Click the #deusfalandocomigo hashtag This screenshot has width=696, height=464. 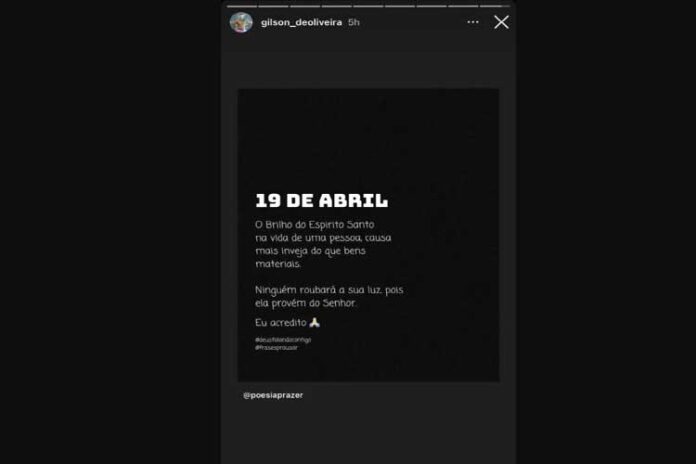click(283, 340)
